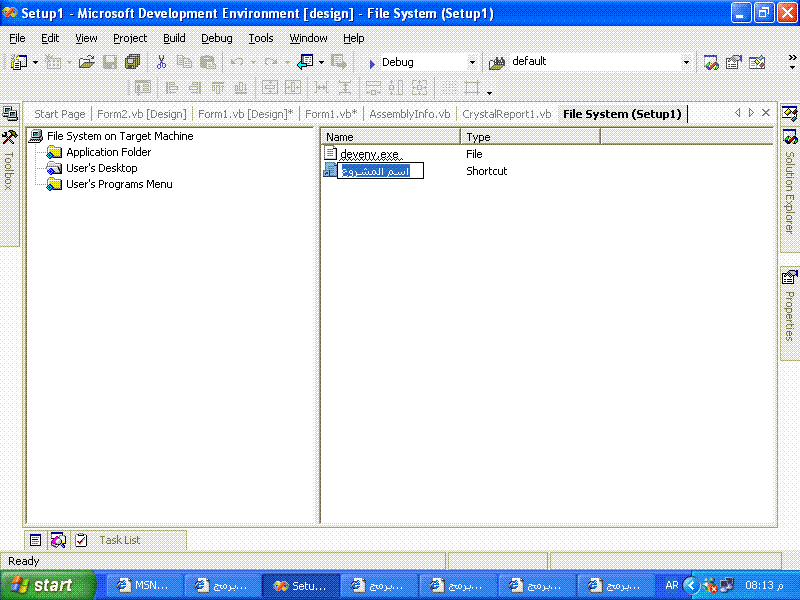800x600 pixels.
Task: Click the shortcut name edit field
Action: [x=380, y=171]
